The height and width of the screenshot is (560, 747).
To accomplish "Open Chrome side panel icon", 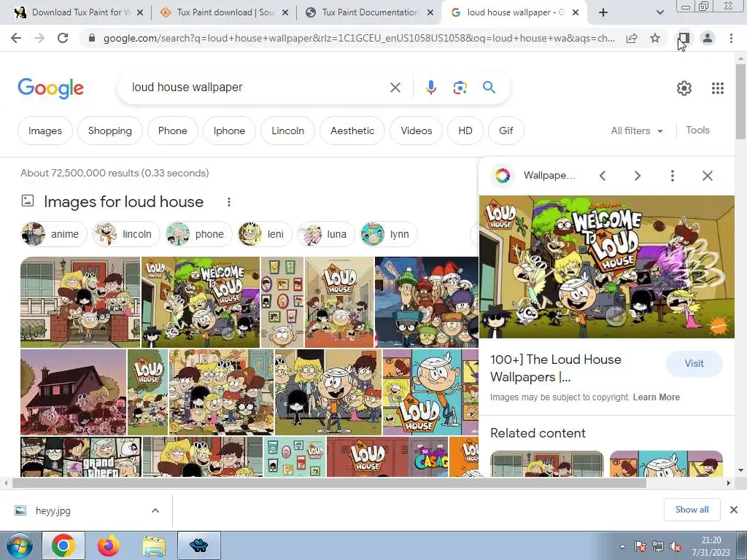I will pyautogui.click(x=684, y=38).
